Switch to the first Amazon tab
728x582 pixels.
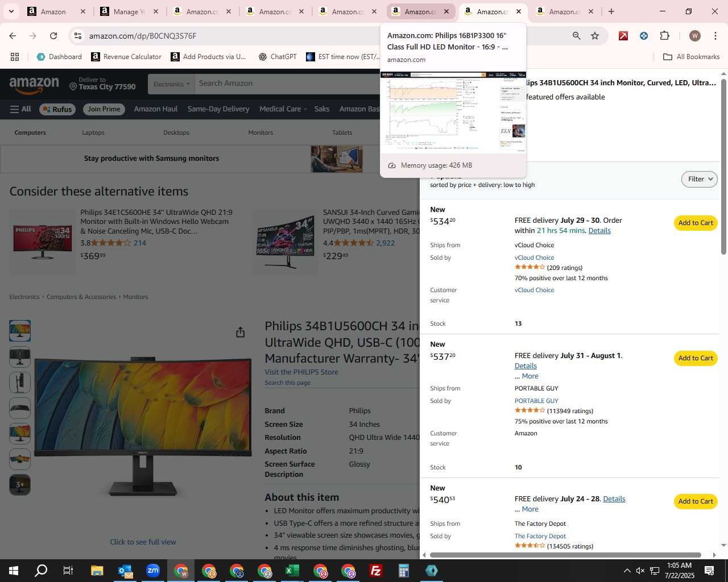point(53,11)
